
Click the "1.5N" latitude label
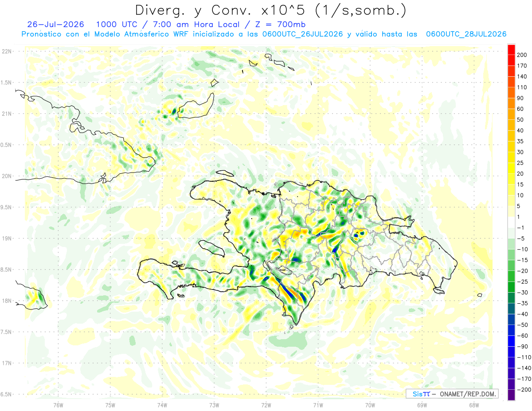(x=6, y=82)
